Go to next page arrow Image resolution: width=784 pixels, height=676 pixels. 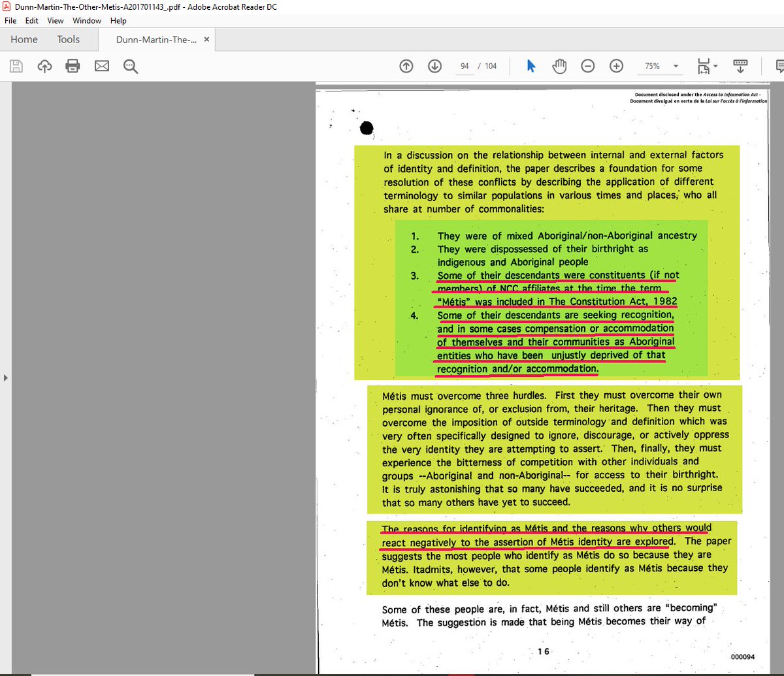coord(434,66)
